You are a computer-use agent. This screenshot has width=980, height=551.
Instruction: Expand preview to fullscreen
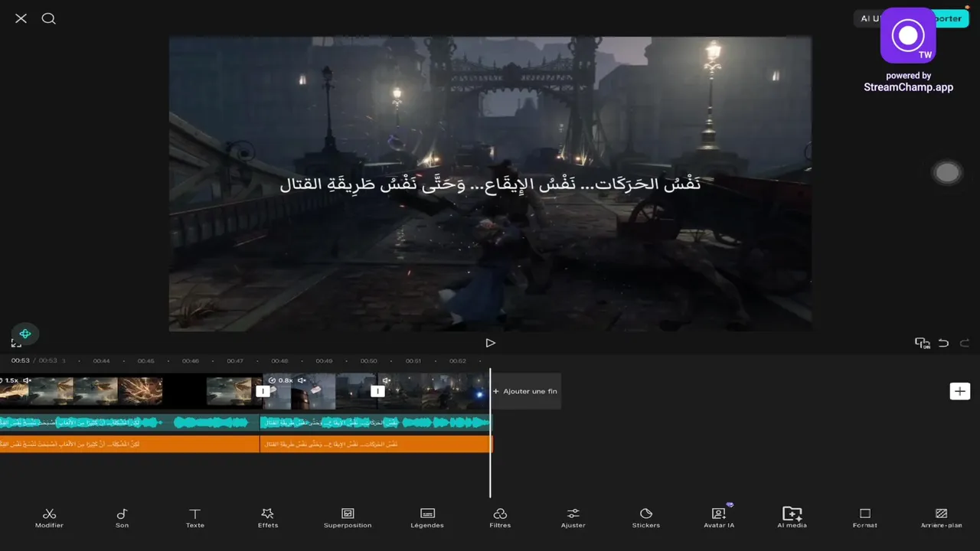point(16,344)
